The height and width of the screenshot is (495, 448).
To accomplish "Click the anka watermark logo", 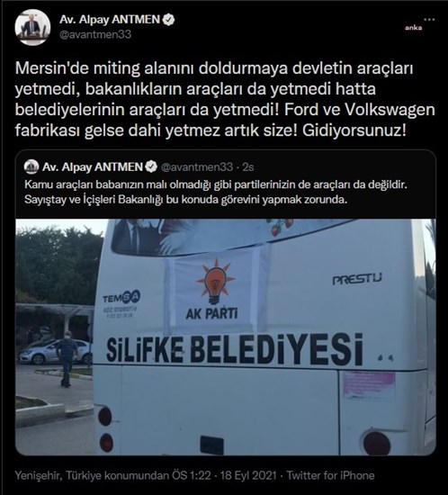I will point(413,28).
